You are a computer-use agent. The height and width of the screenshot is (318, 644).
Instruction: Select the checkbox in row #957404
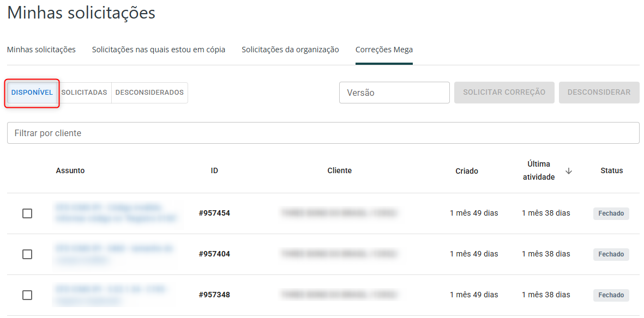(27, 254)
